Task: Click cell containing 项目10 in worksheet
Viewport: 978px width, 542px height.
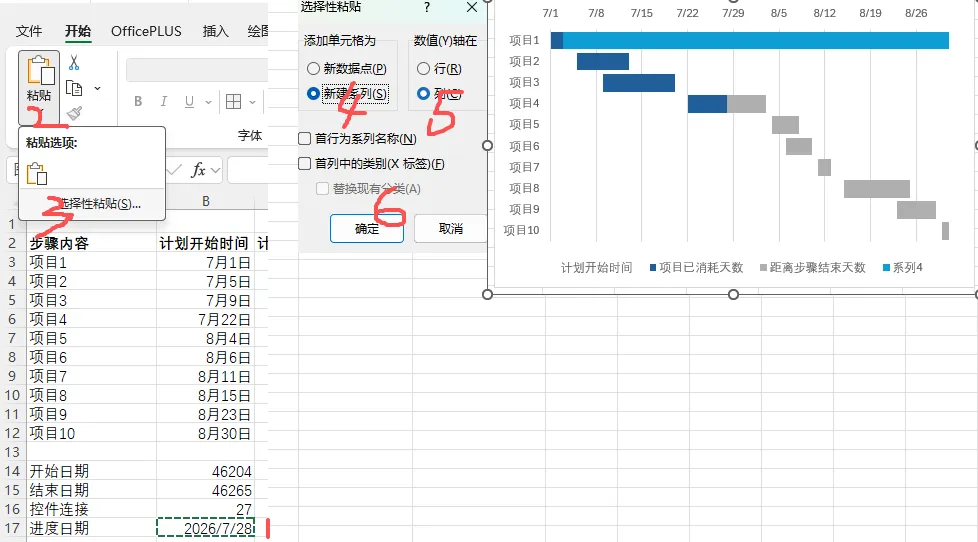Action: point(91,433)
